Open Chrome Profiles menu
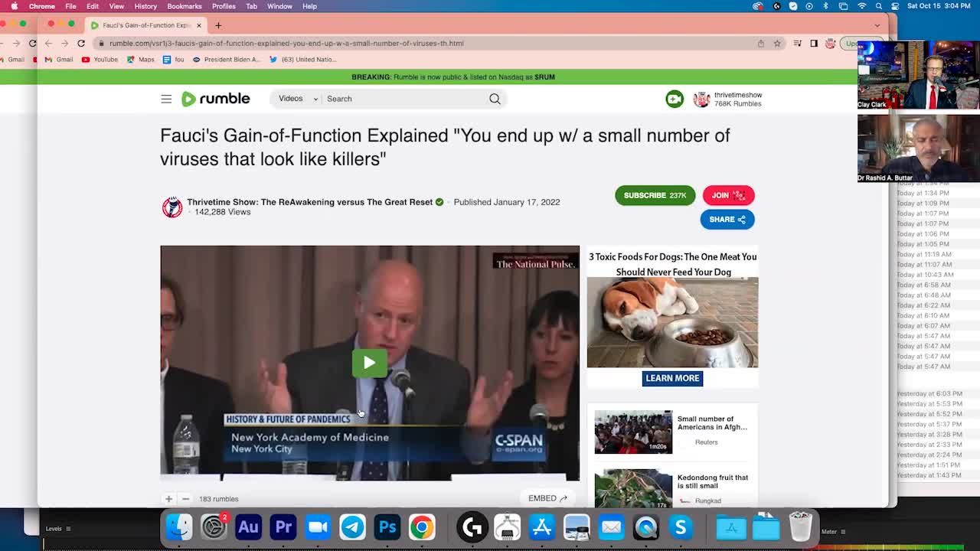The width and height of the screenshot is (980, 551). (x=224, y=6)
